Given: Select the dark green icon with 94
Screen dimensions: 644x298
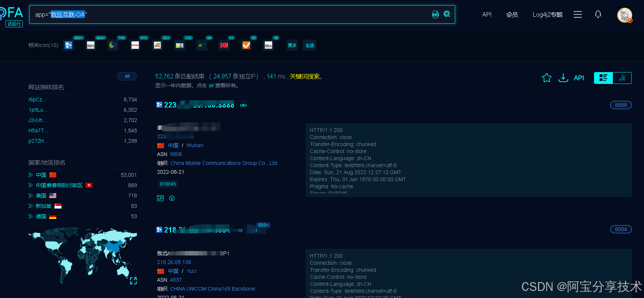Looking at the screenshot, I should click(x=202, y=45).
